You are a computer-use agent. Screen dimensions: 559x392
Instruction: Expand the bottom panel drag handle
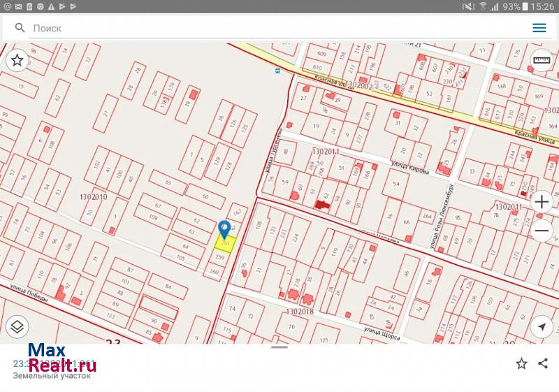[x=279, y=347]
